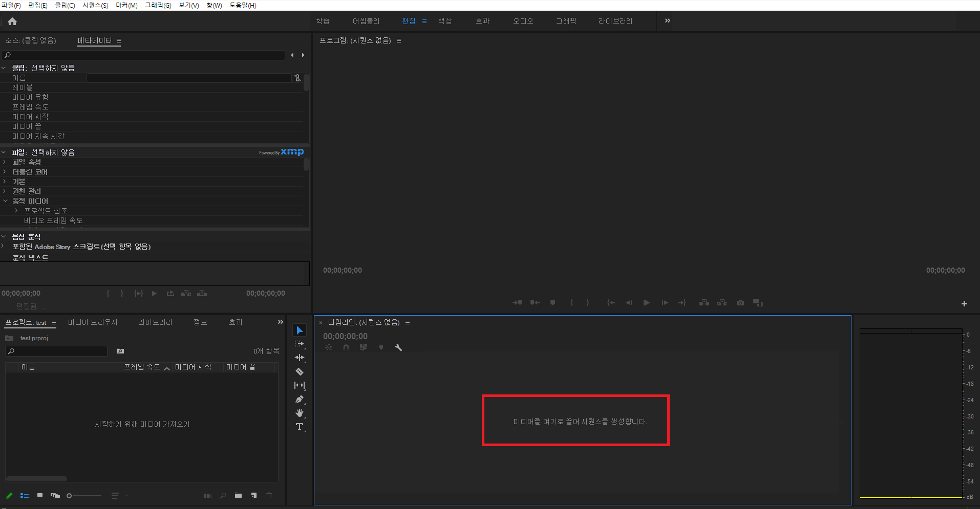Click the Lift button in Program monitor

(x=705, y=303)
